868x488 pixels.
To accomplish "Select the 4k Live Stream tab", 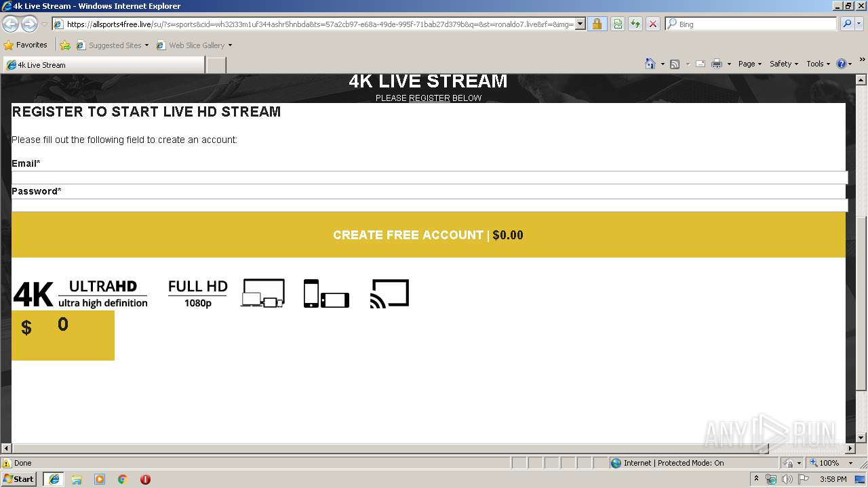I will (104, 65).
